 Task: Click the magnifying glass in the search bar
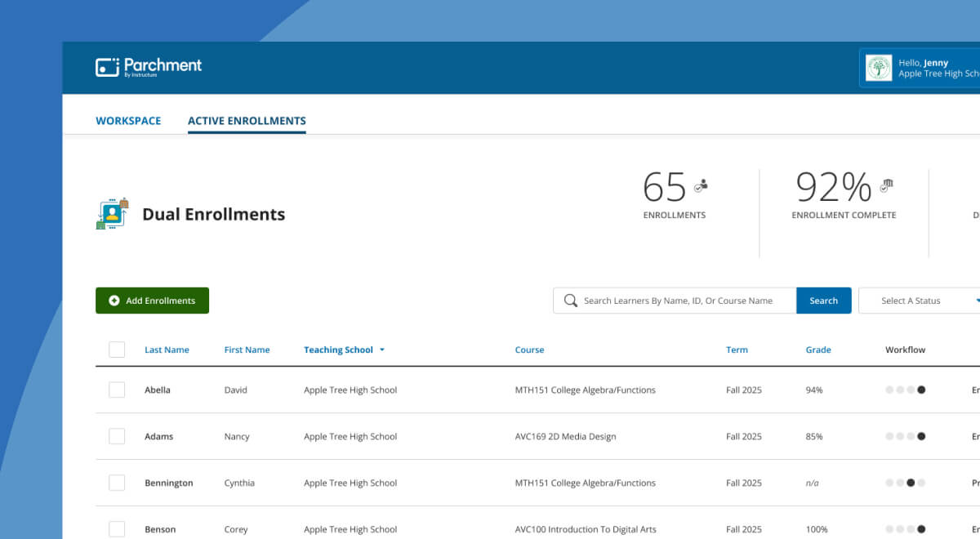[x=570, y=301]
